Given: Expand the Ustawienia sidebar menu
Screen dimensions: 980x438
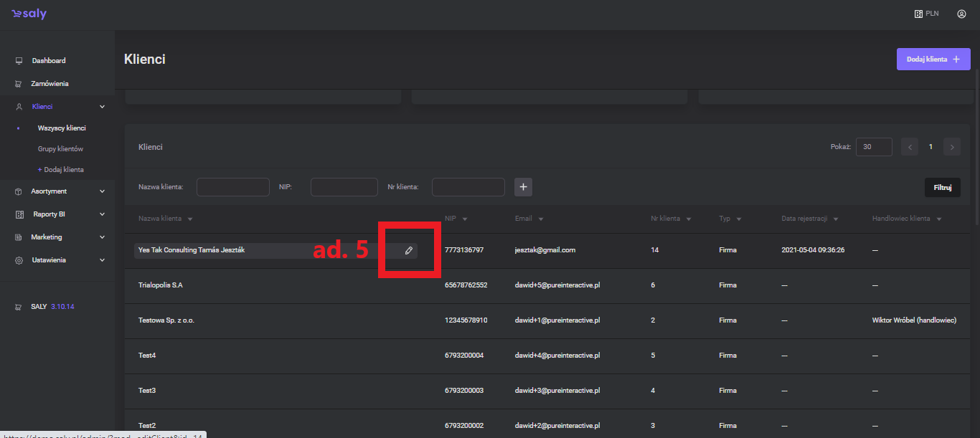Looking at the screenshot, I should click(x=102, y=260).
